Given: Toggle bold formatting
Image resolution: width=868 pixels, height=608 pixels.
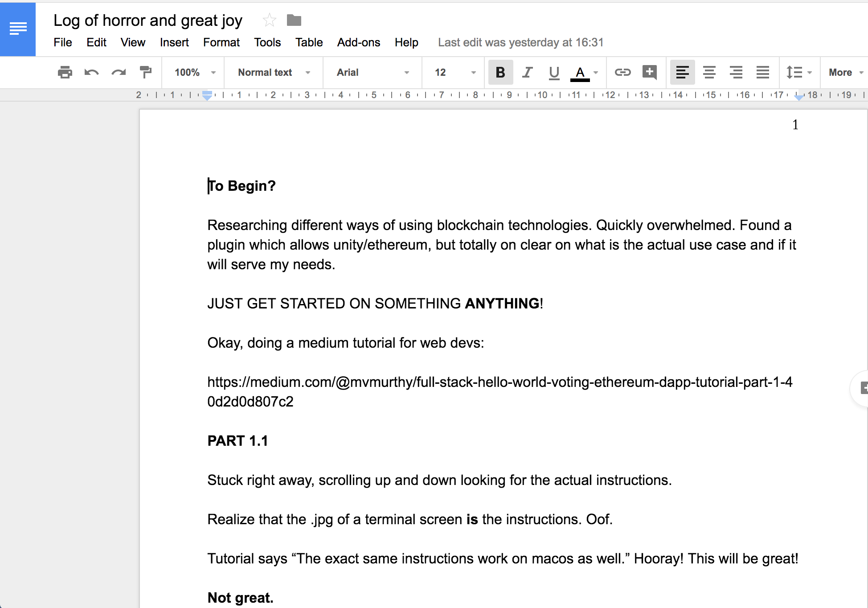Looking at the screenshot, I should (x=500, y=72).
